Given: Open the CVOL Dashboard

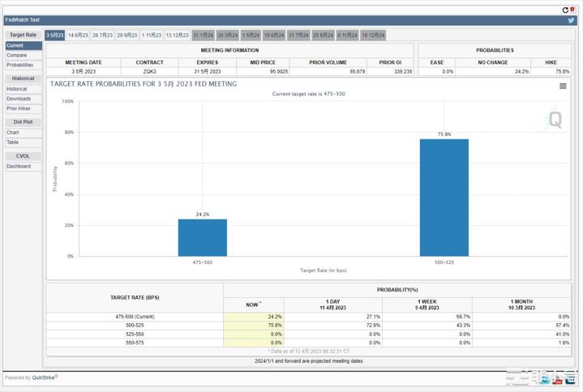Looking at the screenshot, I should 19,166.
